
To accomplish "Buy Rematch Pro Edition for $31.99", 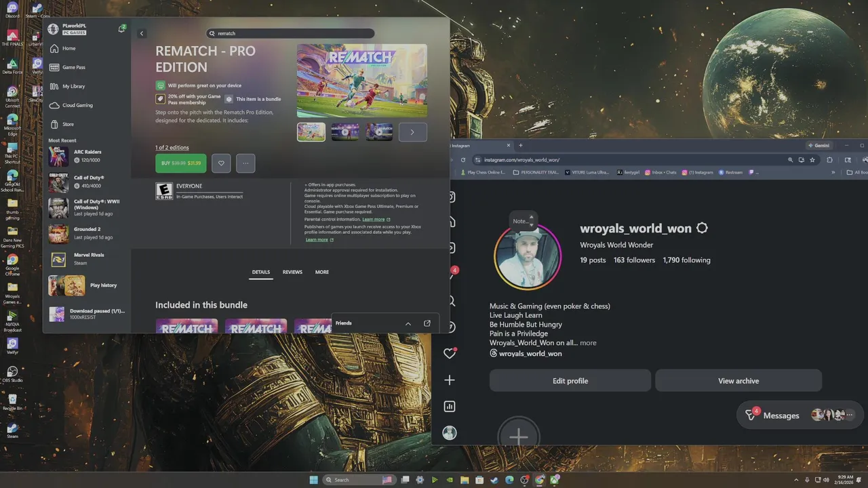I will (x=180, y=163).
